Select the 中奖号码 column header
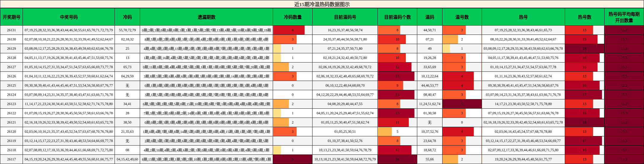 (x=69, y=17)
